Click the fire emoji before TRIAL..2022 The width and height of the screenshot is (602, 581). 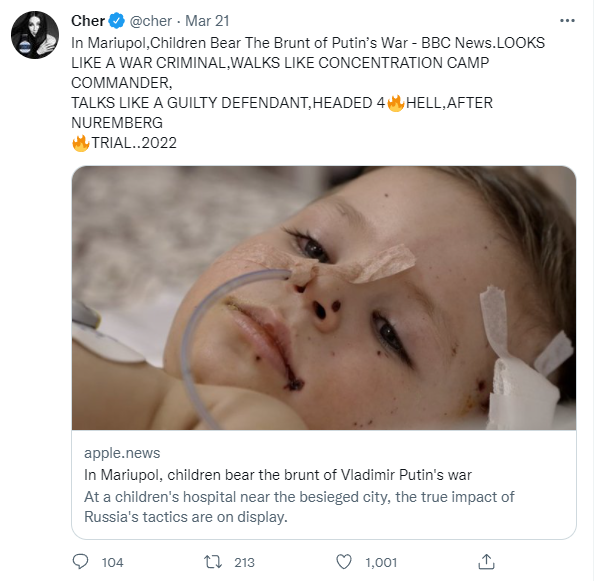point(81,143)
